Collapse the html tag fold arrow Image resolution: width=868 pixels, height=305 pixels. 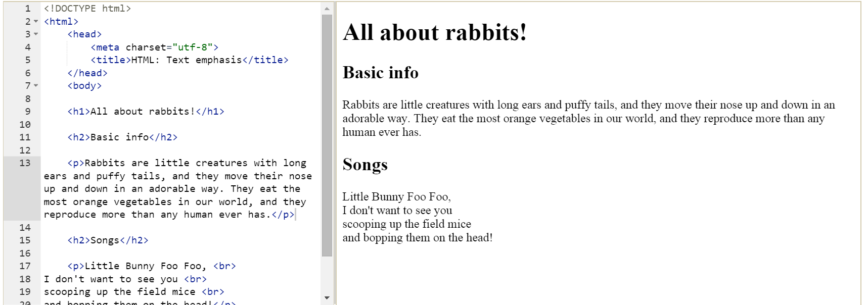tap(36, 22)
